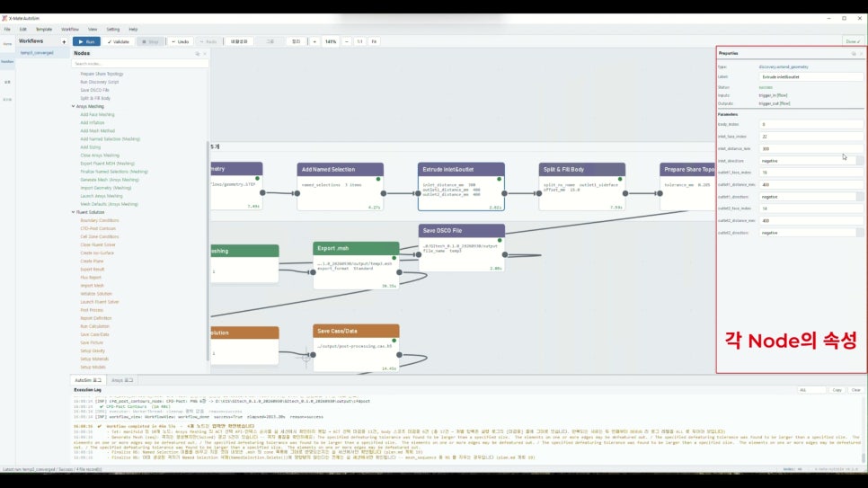This screenshot has width=868, height=488.
Task: Select Add Face Meshing in node list
Action: pos(97,115)
